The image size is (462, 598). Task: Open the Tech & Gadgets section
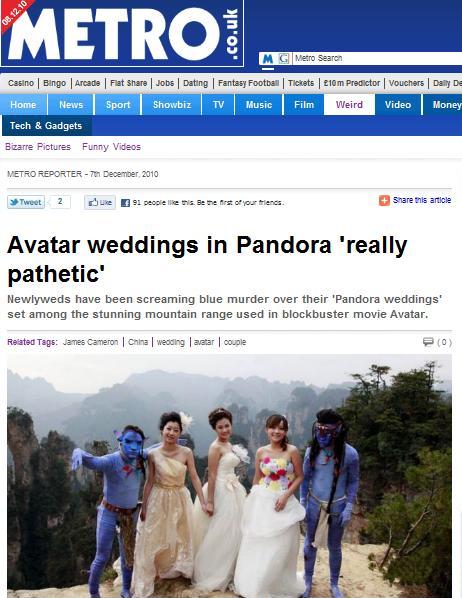click(46, 126)
